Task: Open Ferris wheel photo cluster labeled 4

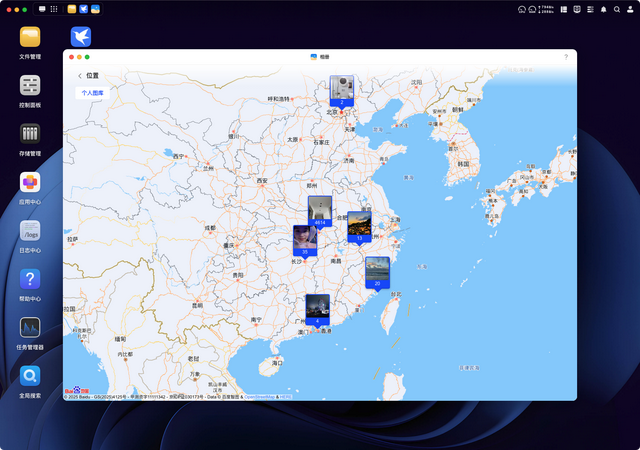Action: (x=318, y=310)
